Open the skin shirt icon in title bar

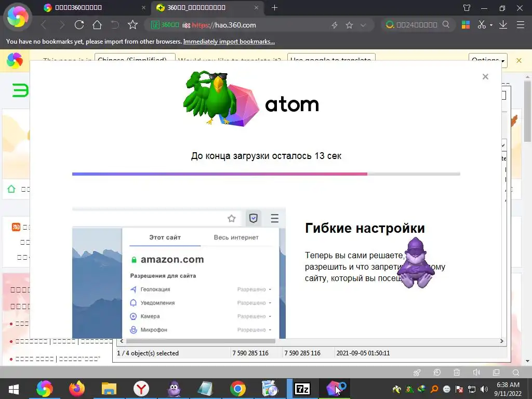click(467, 8)
